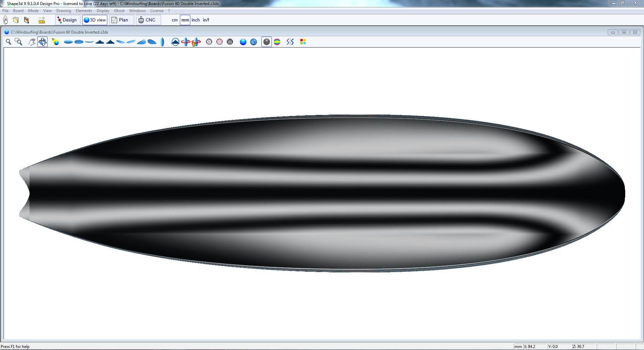Viewport: 644px width, 350px height.
Task: Set units to cm
Action: pyautogui.click(x=175, y=20)
